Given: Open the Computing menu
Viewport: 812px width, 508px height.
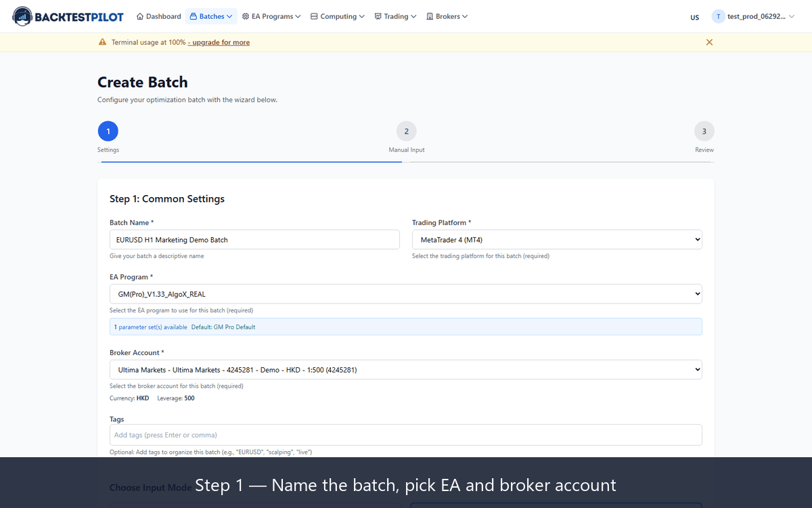Looking at the screenshot, I should 338,16.
